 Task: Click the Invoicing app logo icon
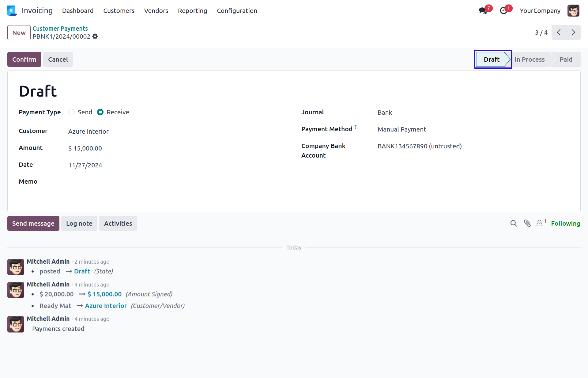[12, 10]
